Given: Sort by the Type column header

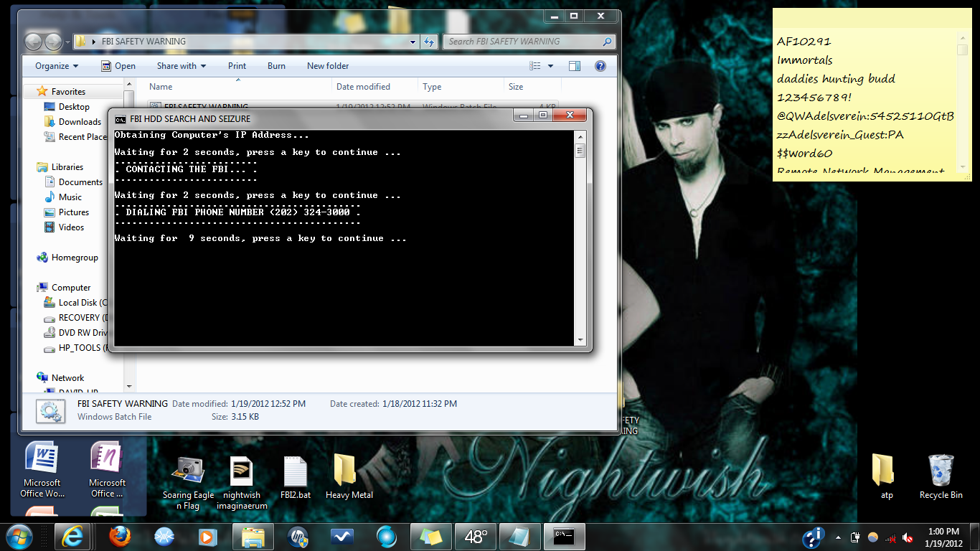Looking at the screenshot, I should (x=461, y=87).
